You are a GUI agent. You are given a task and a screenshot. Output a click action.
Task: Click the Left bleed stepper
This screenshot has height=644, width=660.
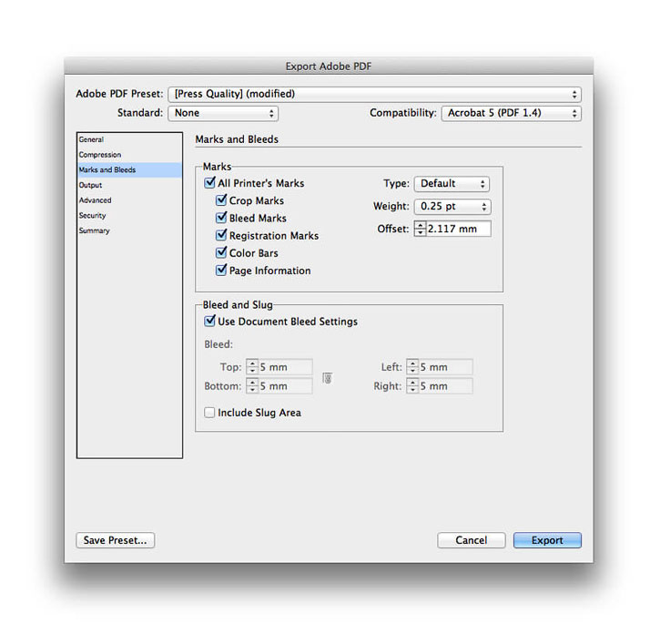pyautogui.click(x=412, y=367)
